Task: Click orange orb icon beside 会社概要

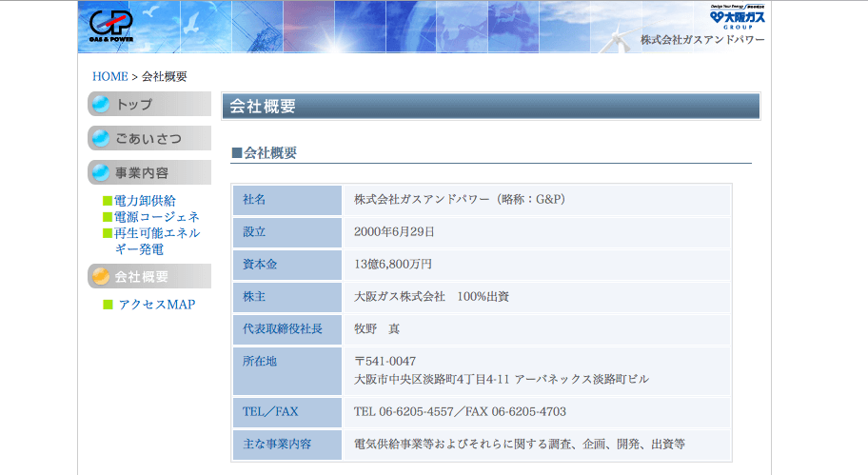Action: [x=101, y=276]
